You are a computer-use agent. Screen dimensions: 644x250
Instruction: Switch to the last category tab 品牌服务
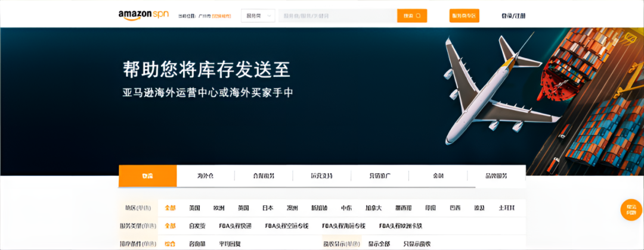(x=496, y=176)
